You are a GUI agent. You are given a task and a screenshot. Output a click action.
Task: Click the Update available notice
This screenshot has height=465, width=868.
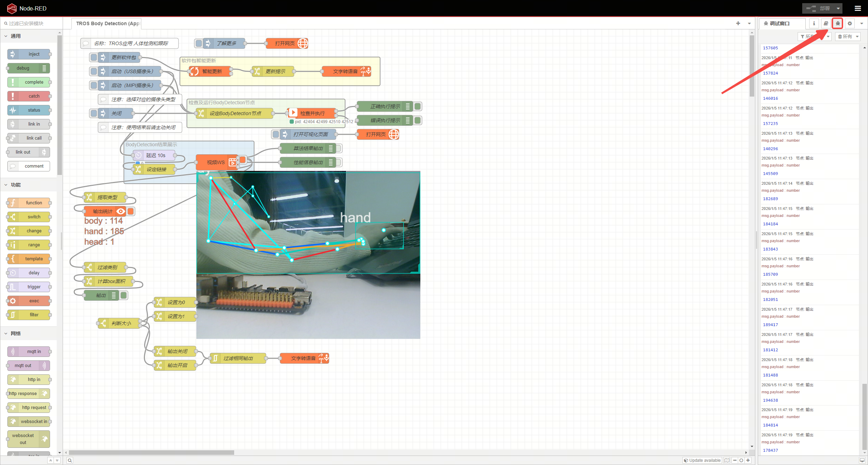pos(702,460)
